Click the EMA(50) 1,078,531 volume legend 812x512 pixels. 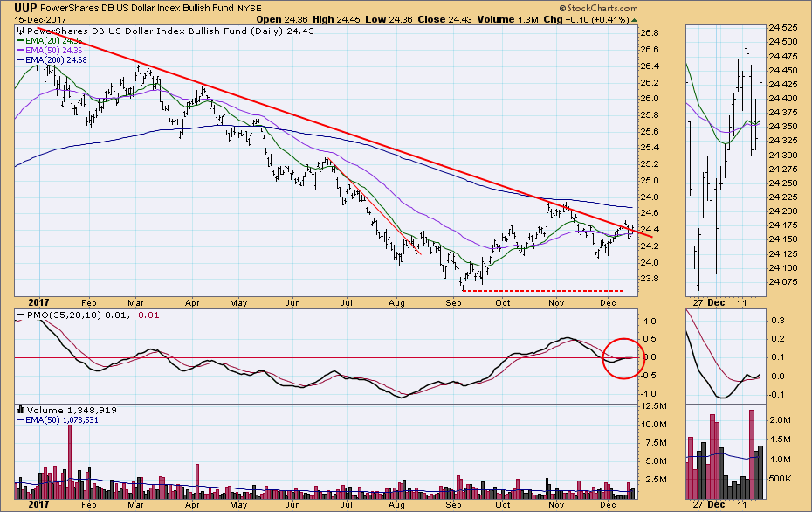click(x=58, y=419)
